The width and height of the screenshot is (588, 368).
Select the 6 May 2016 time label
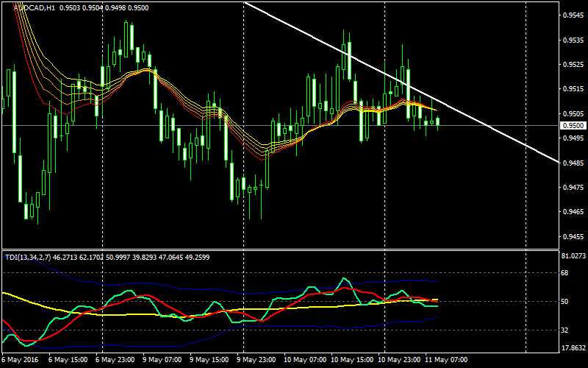(20, 361)
